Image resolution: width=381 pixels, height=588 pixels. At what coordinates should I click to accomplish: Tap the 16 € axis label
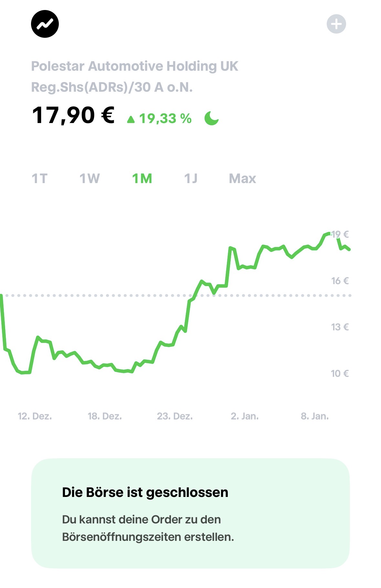(340, 281)
